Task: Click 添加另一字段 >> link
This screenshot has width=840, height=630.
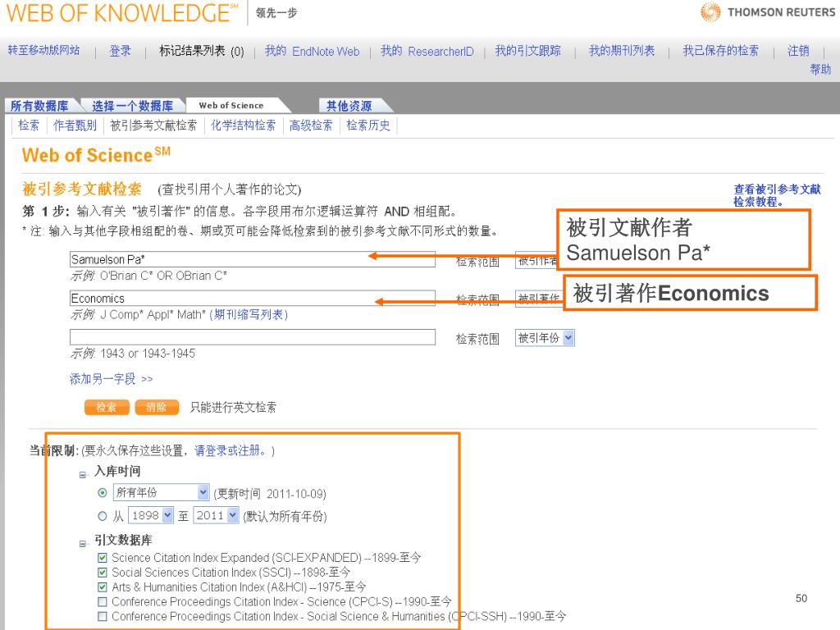Action: click(111, 379)
